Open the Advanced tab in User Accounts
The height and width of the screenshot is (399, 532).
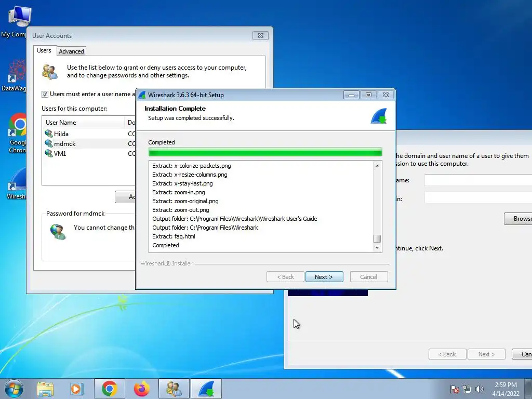pyautogui.click(x=71, y=51)
